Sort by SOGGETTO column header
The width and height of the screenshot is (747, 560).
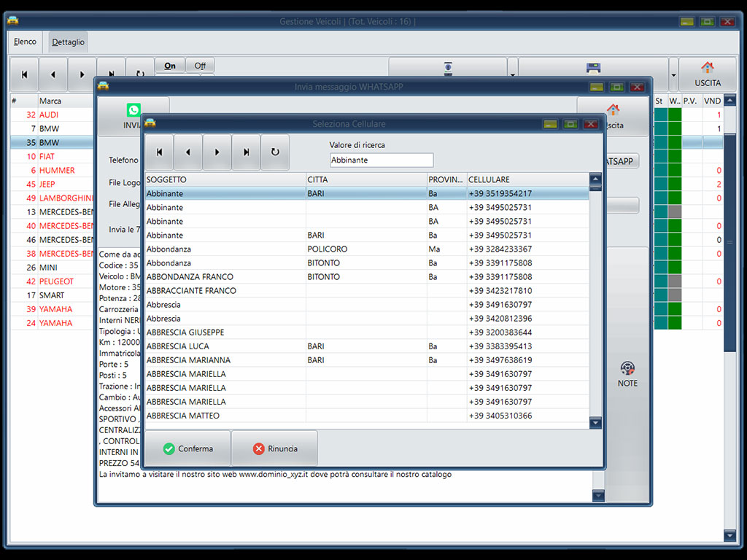[225, 179]
